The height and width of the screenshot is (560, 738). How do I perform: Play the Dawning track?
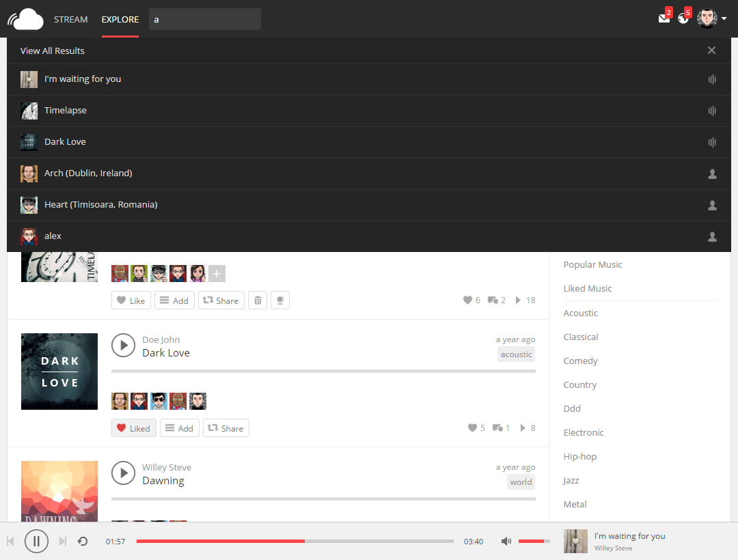coord(123,473)
